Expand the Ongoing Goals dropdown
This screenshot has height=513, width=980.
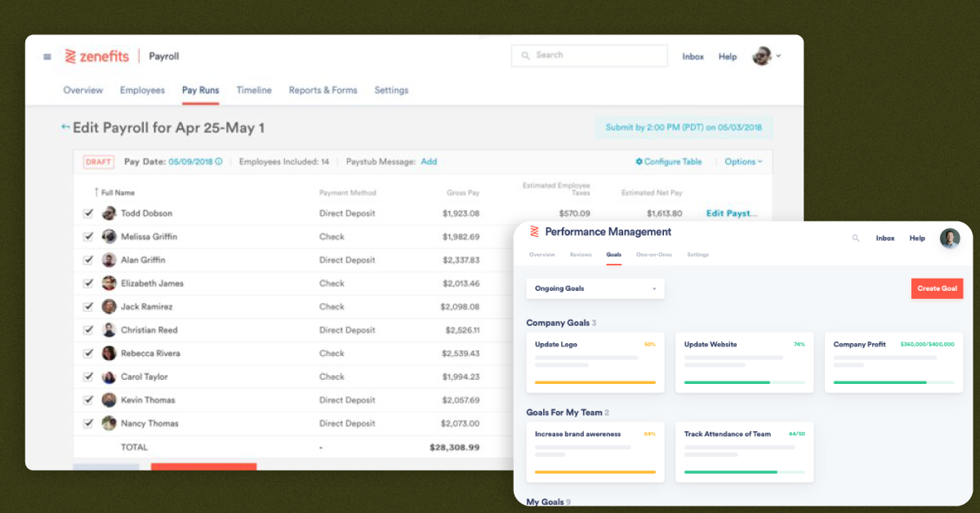[x=595, y=288]
